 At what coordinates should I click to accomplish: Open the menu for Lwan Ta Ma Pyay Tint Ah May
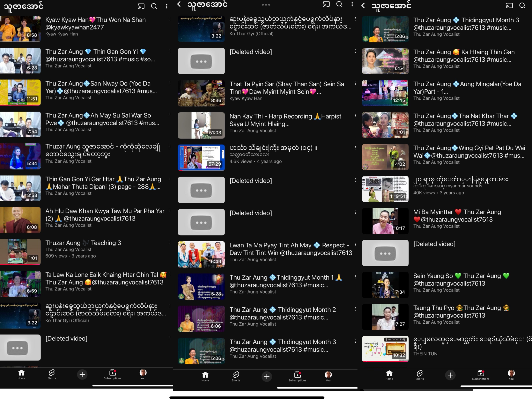355,245
